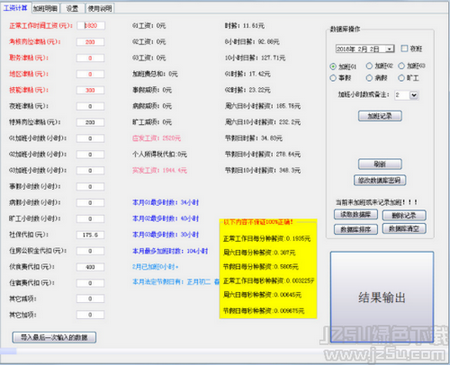This screenshot has height=365, width=450.
Task: Click the 修改数据库密码 button
Action: point(380,180)
